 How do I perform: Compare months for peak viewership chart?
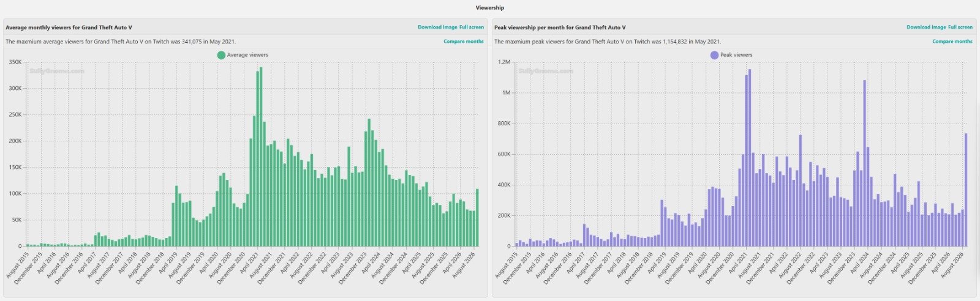click(x=952, y=41)
